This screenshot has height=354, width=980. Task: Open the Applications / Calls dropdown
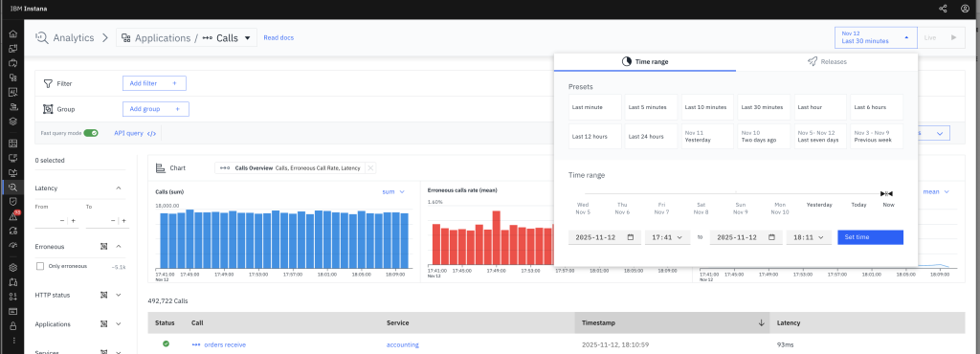[x=187, y=37]
